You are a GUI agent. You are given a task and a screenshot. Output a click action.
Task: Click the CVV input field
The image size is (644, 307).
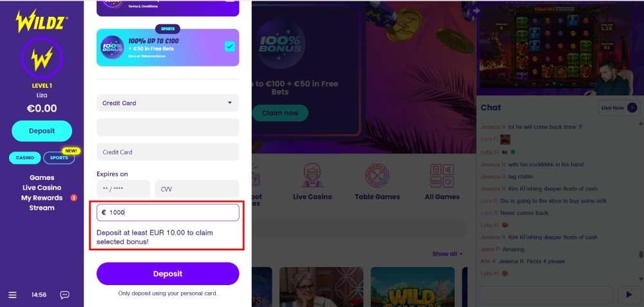click(x=196, y=189)
